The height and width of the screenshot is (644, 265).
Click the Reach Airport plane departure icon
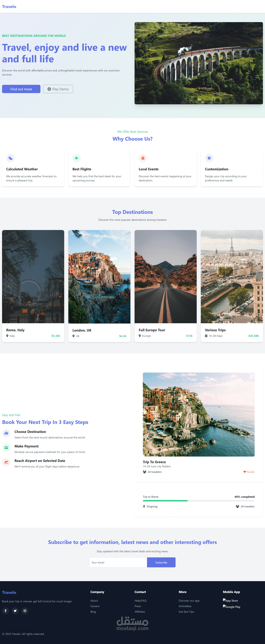(6, 462)
